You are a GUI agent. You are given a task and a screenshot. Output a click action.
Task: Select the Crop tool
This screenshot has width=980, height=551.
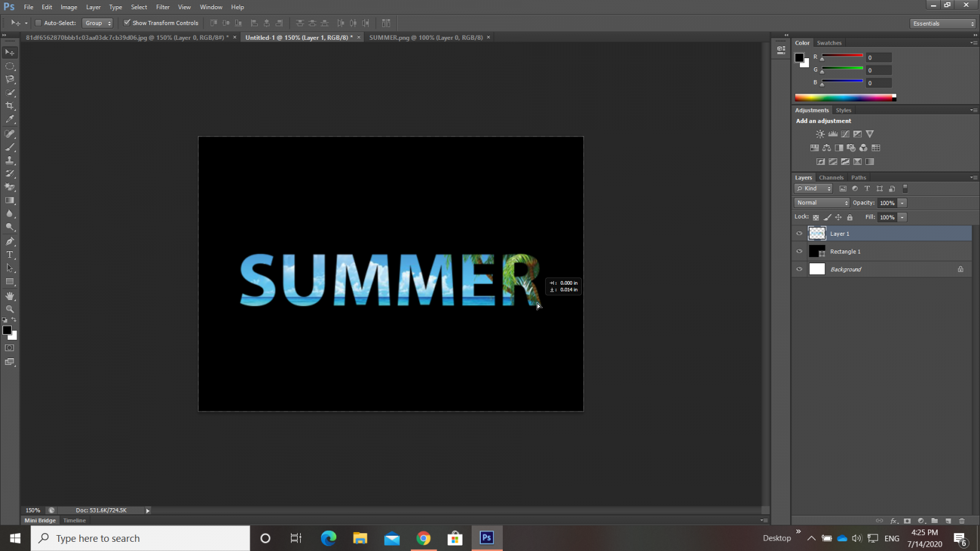10,106
